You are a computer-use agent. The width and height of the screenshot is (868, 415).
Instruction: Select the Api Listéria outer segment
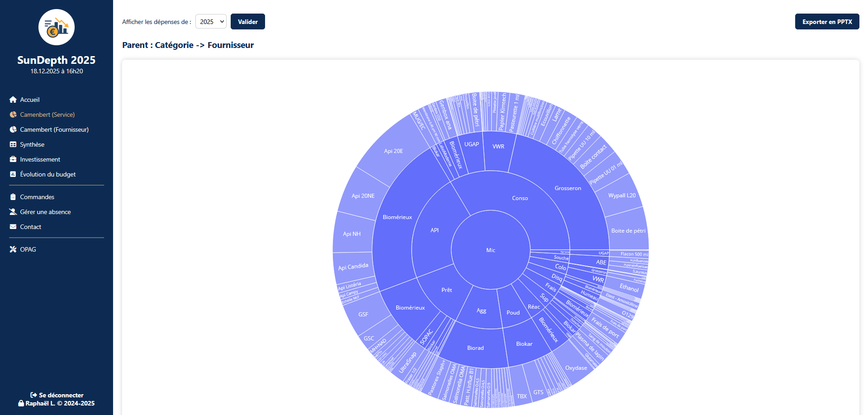[x=350, y=286]
